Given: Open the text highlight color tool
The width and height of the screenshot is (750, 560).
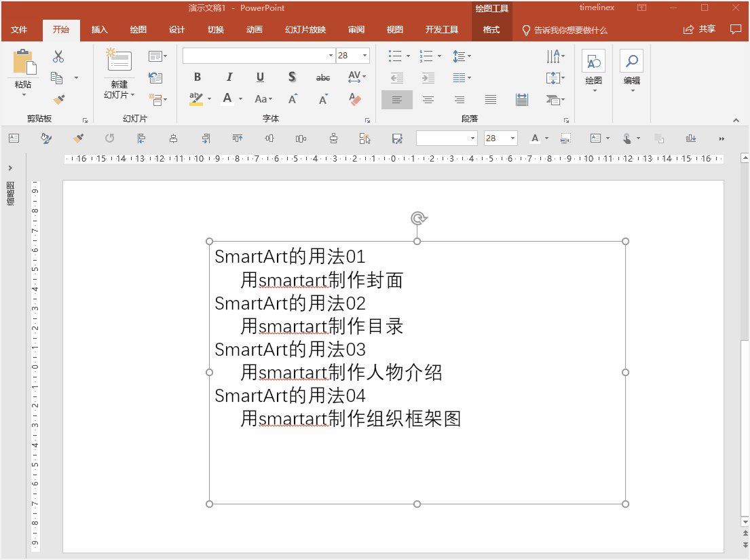Looking at the screenshot, I should point(195,99).
